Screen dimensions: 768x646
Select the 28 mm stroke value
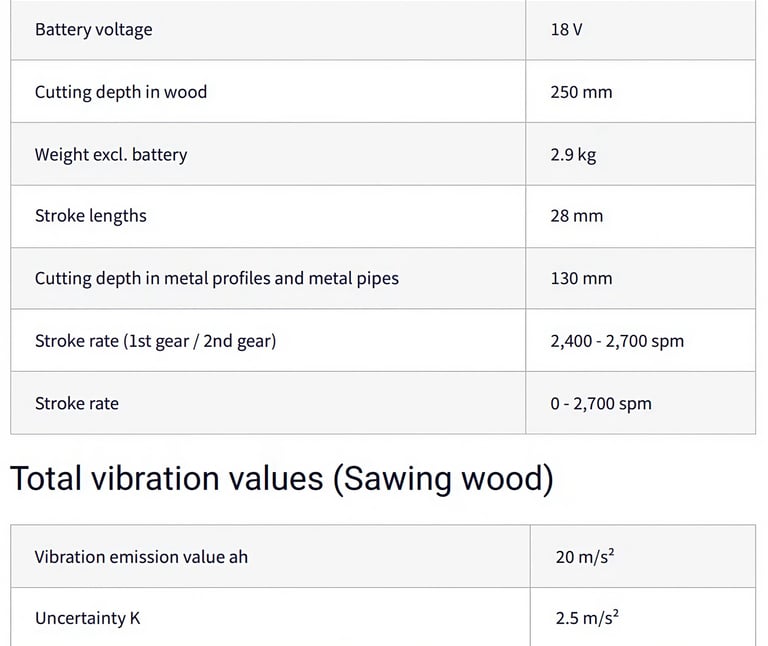(577, 216)
